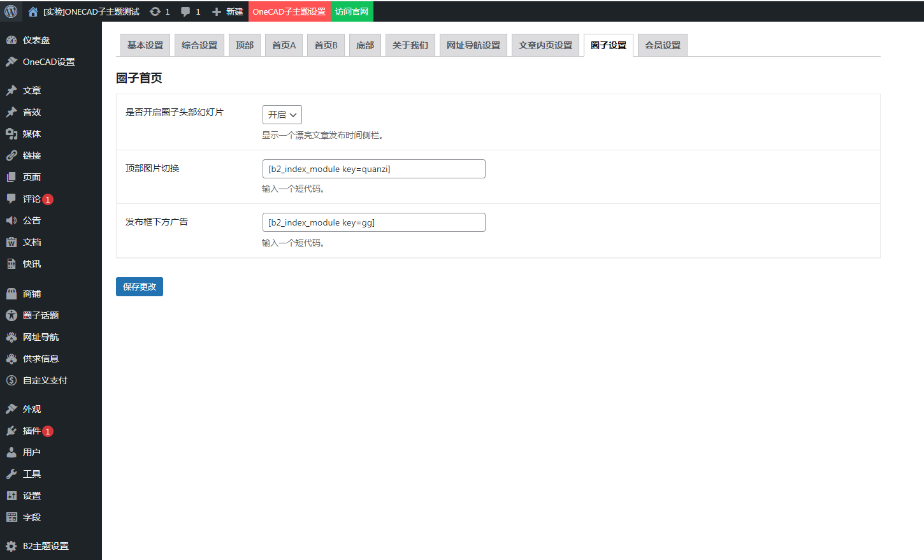Switch to the 底部 tab

pos(365,45)
